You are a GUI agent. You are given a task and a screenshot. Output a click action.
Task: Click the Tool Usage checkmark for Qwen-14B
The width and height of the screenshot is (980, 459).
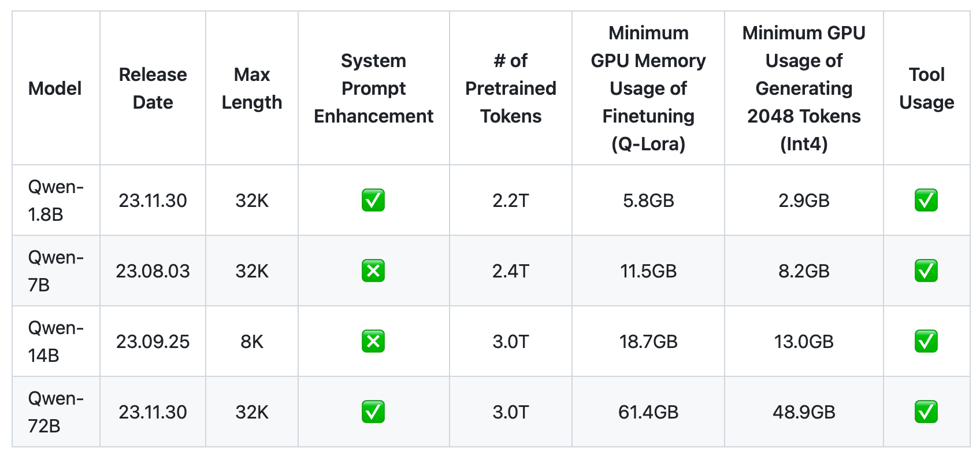(x=926, y=342)
